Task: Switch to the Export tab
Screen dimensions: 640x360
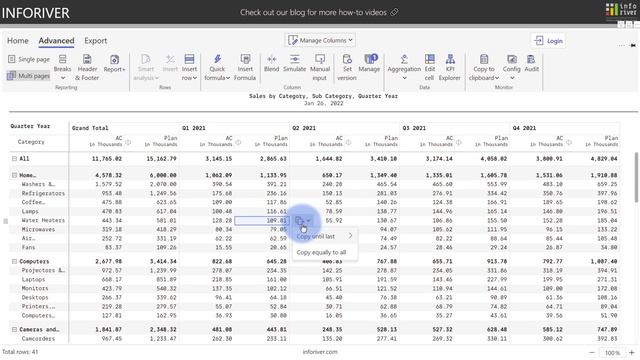Action: click(x=96, y=40)
